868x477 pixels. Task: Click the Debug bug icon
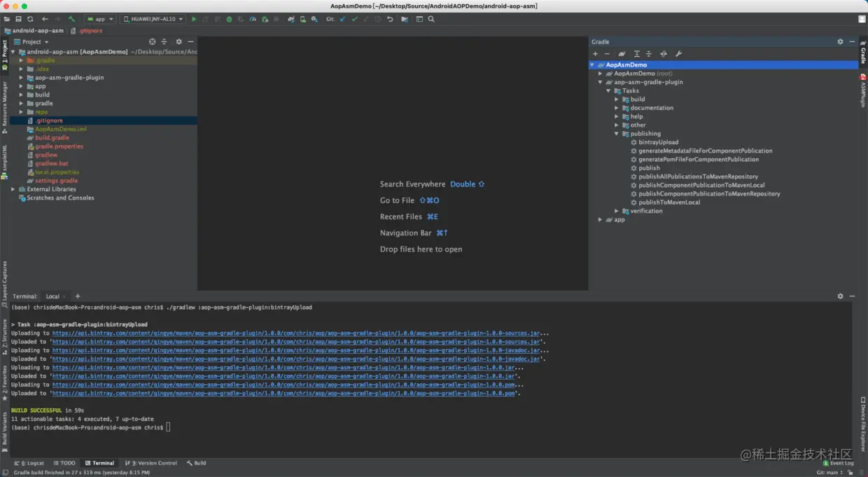(x=229, y=19)
